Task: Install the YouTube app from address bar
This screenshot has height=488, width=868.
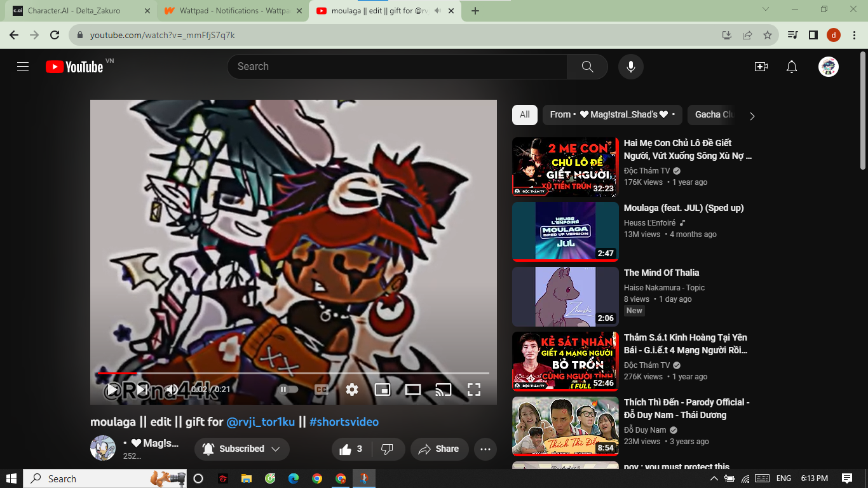Action: (x=727, y=35)
